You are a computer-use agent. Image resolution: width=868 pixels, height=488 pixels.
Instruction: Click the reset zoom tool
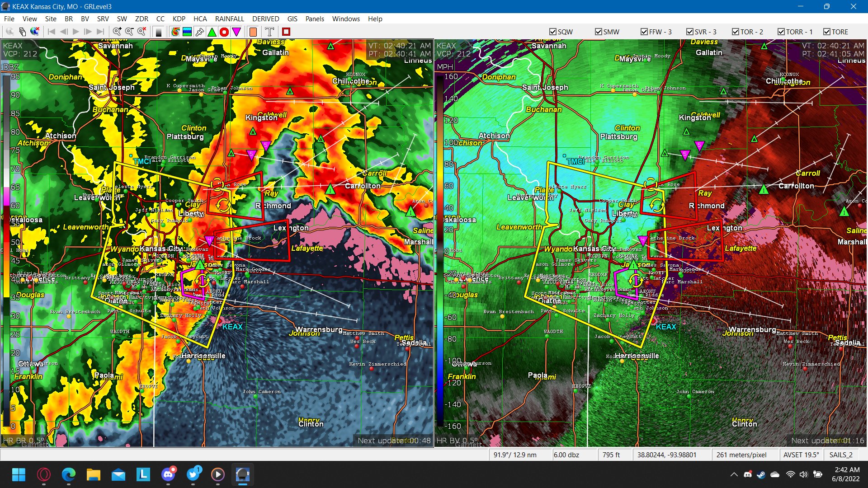point(141,32)
